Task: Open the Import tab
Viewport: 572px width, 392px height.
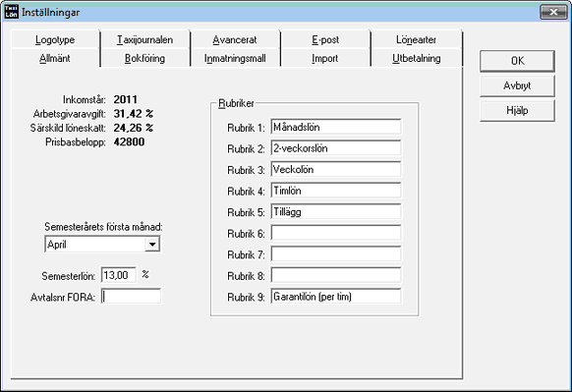Action: click(325, 58)
